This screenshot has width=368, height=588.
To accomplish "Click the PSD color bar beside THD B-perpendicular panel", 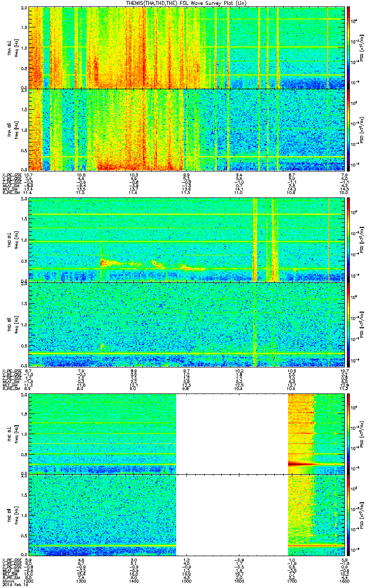I will click(349, 240).
